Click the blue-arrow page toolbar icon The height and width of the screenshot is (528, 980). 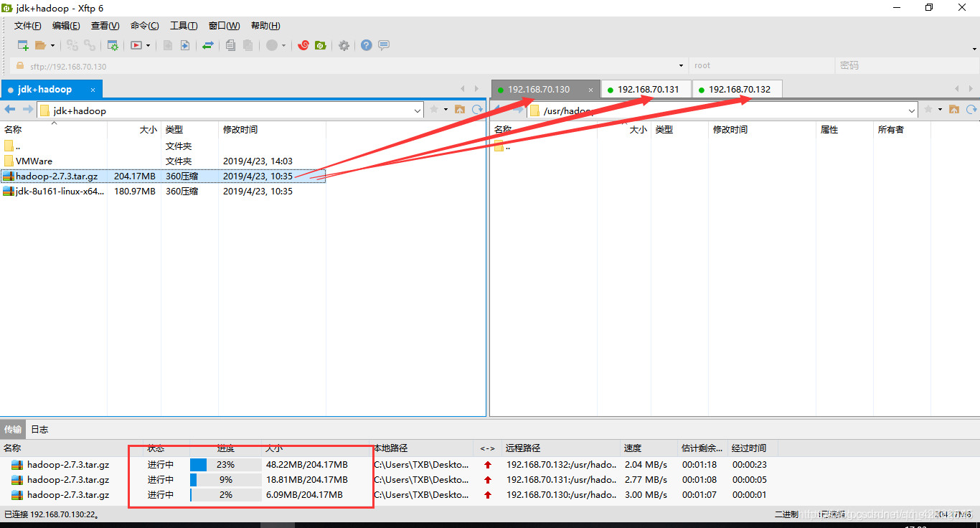(184, 45)
